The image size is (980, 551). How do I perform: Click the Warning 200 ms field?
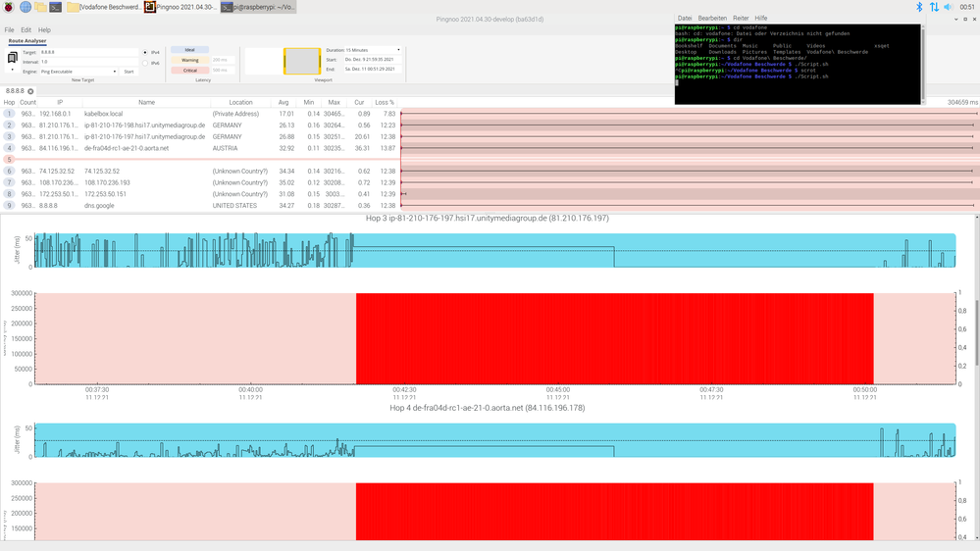click(223, 60)
